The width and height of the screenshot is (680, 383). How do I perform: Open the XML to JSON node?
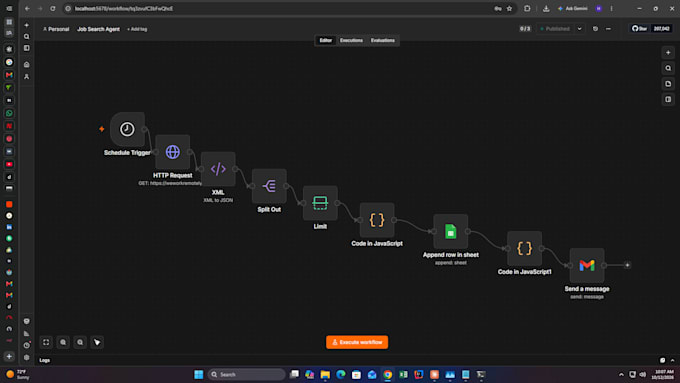tap(218, 169)
